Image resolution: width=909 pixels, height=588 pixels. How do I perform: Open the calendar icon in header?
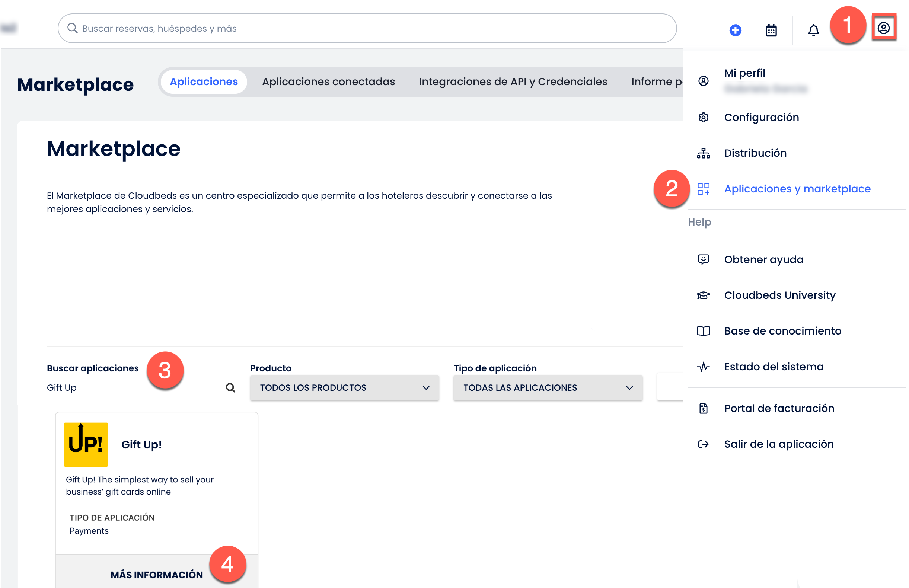pos(771,30)
